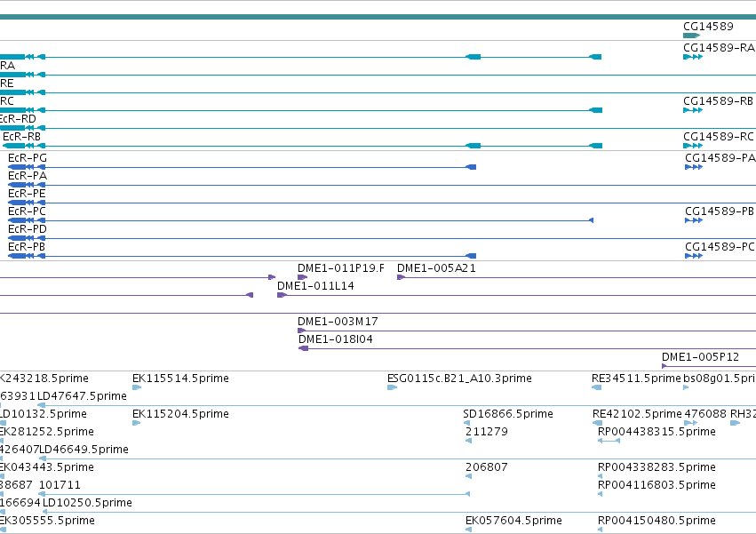
Task: Click the EcR-PB feature label
Action: click(x=27, y=247)
